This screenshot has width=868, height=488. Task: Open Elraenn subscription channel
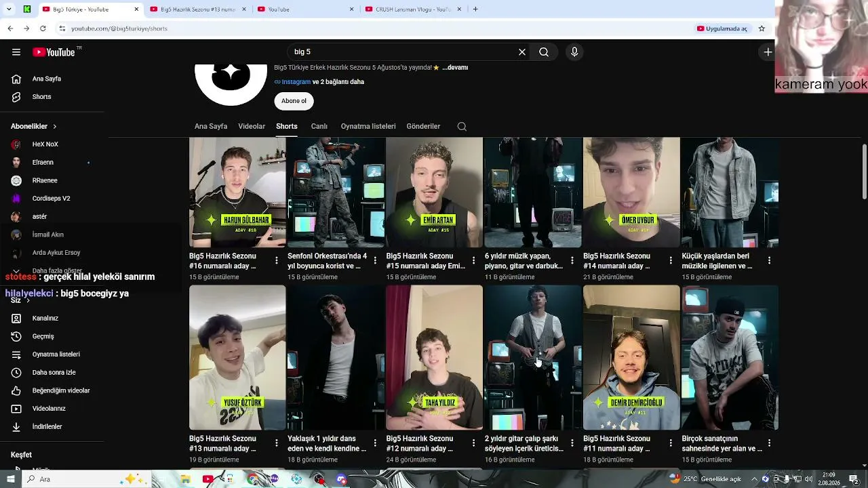43,163
